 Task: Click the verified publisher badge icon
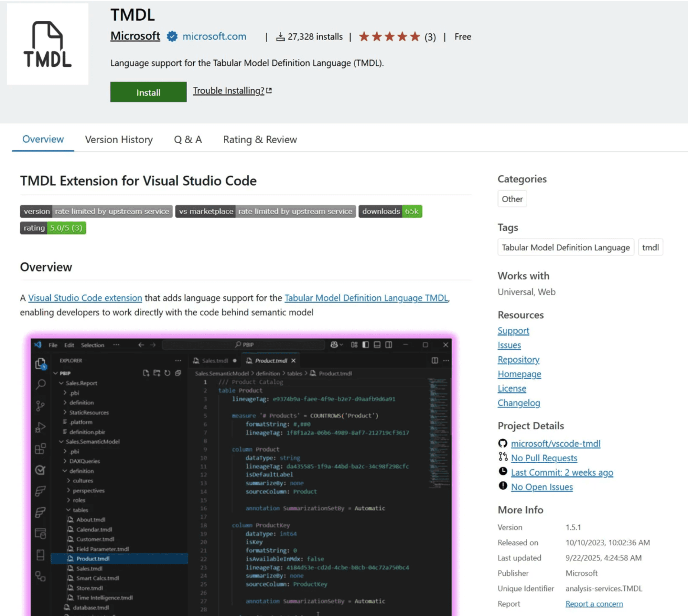[x=172, y=36]
